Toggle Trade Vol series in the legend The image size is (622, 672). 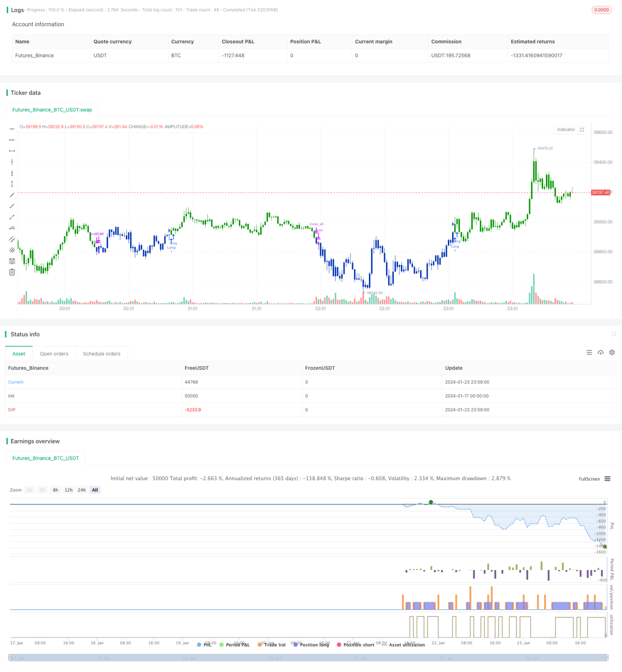[271, 645]
